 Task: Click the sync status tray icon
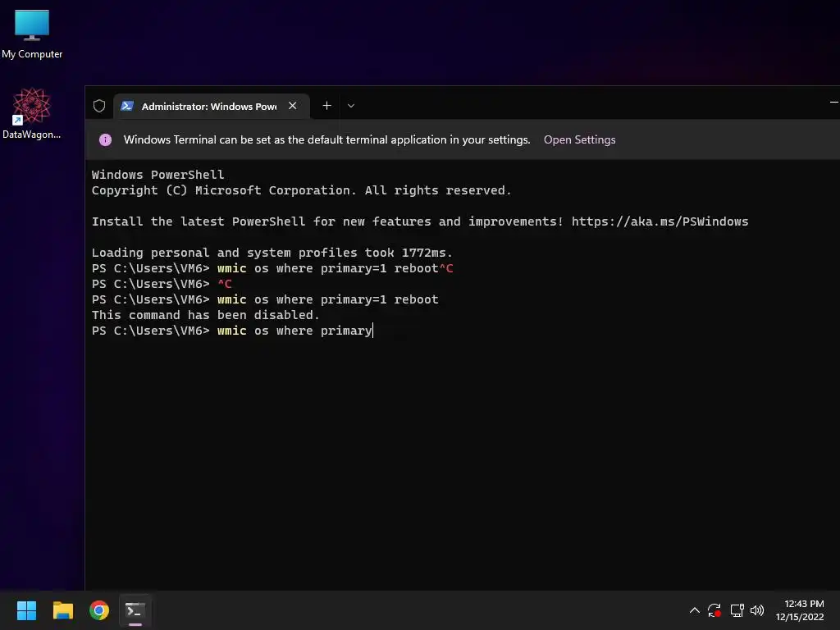714,610
